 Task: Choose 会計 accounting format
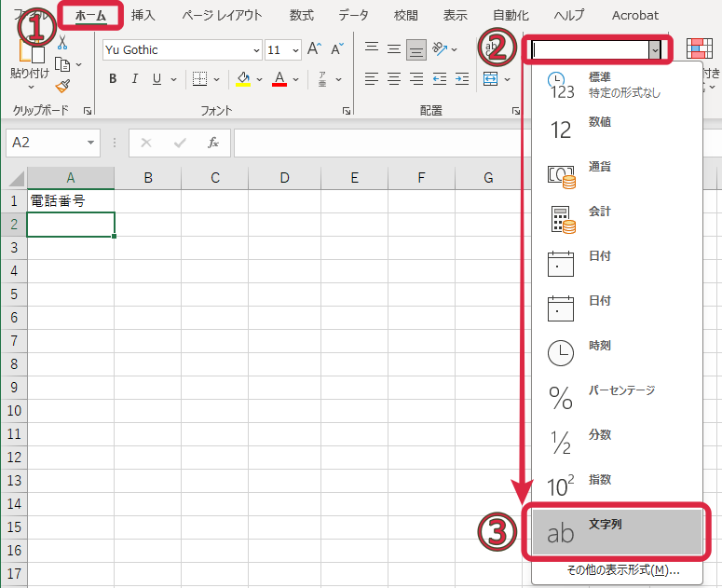[617, 219]
